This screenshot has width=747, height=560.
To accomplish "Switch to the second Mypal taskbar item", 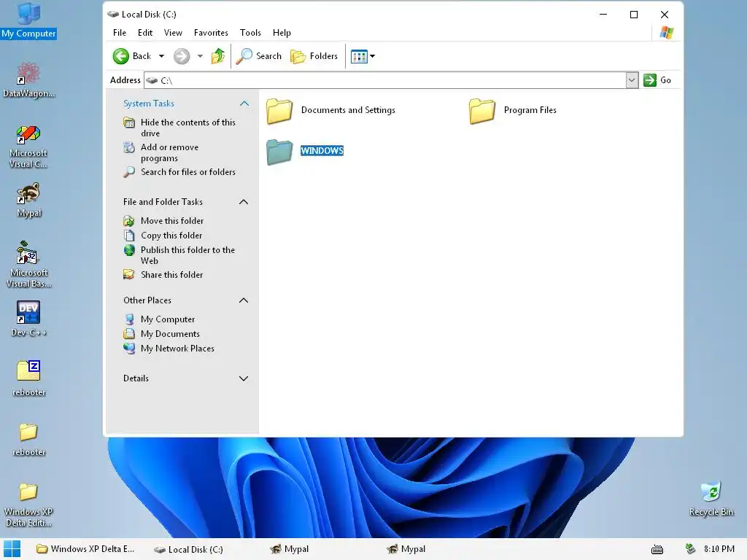I will coord(406,549).
